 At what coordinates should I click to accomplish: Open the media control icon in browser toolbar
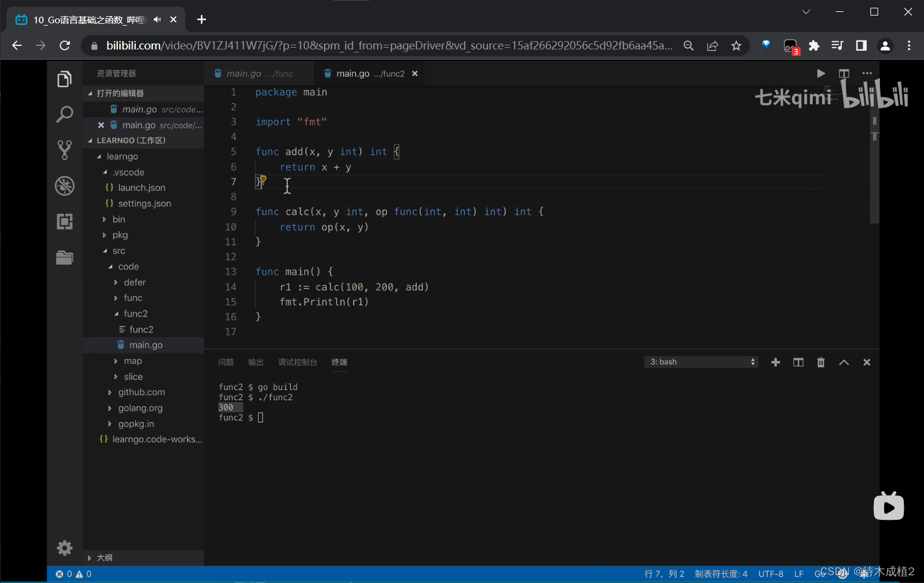[x=837, y=46]
